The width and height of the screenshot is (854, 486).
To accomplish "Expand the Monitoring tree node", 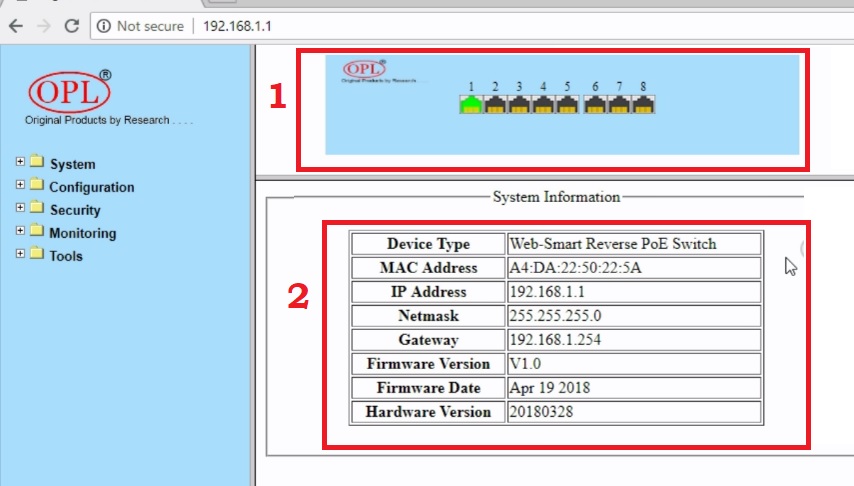I will point(20,232).
